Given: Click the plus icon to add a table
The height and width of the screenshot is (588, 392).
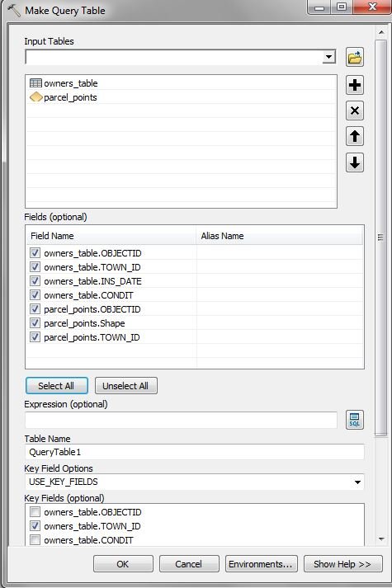Looking at the screenshot, I should (355, 85).
